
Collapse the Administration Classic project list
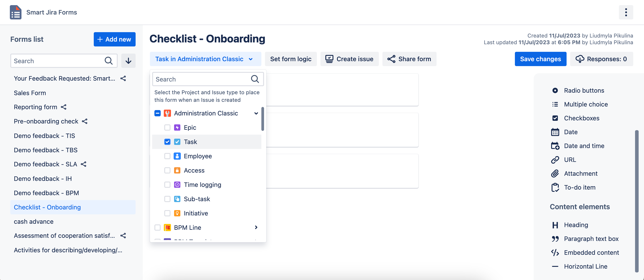[256, 113]
